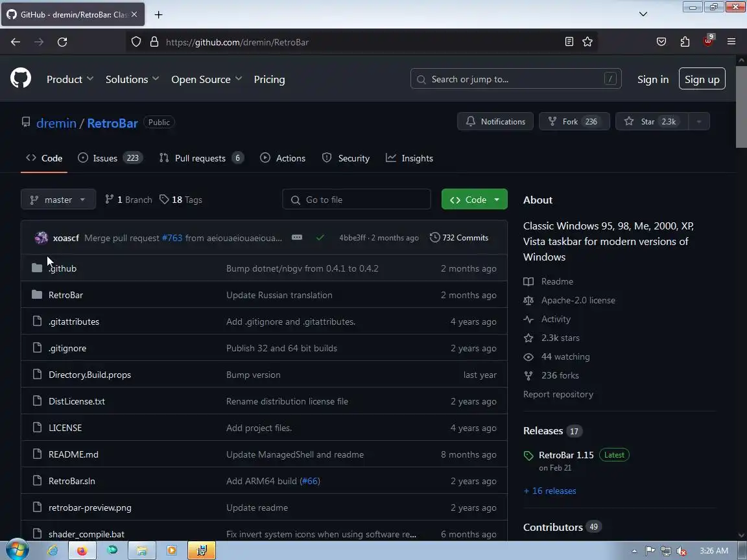This screenshot has width=747, height=560.
Task: Open the extensions puzzle icon
Action: pyautogui.click(x=685, y=42)
